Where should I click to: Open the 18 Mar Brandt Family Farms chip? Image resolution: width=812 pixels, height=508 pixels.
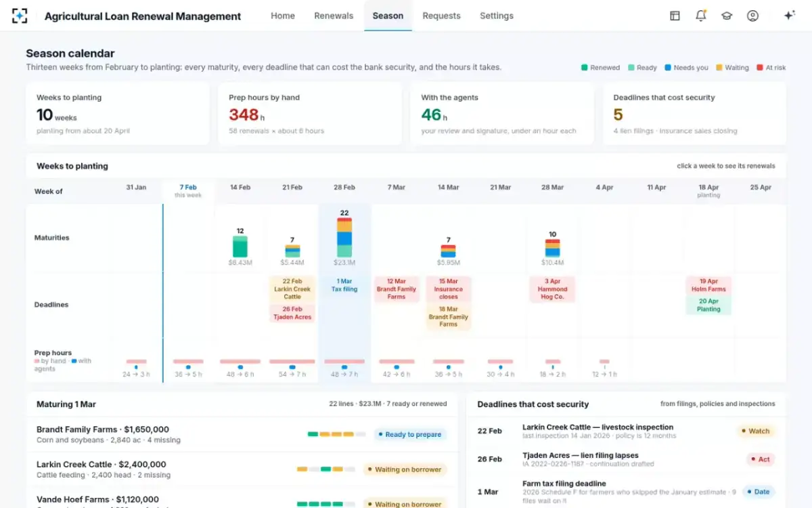tap(449, 317)
